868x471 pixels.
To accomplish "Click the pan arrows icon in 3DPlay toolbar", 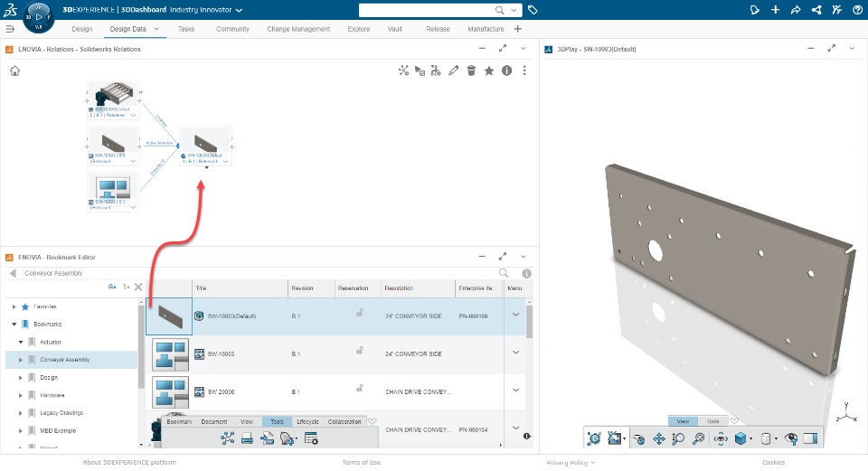I will click(x=659, y=438).
